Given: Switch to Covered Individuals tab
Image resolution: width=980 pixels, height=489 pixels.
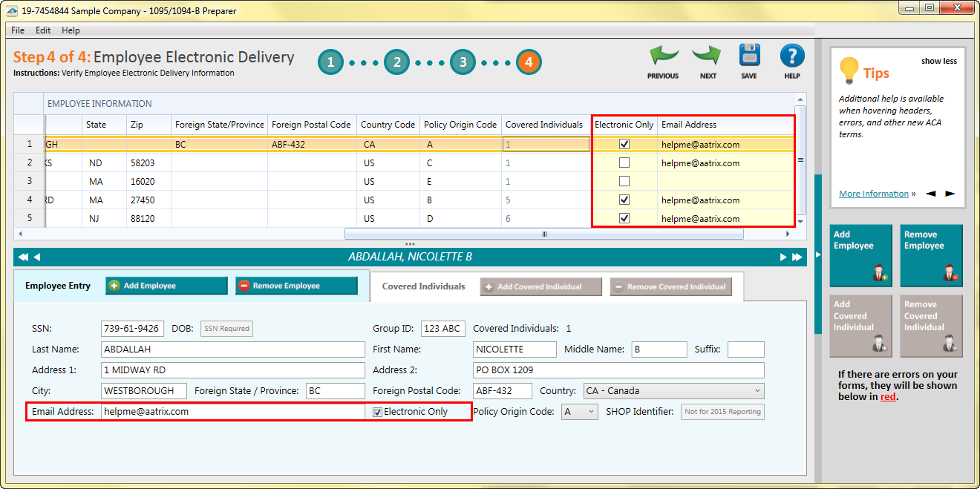Looking at the screenshot, I should 423,286.
